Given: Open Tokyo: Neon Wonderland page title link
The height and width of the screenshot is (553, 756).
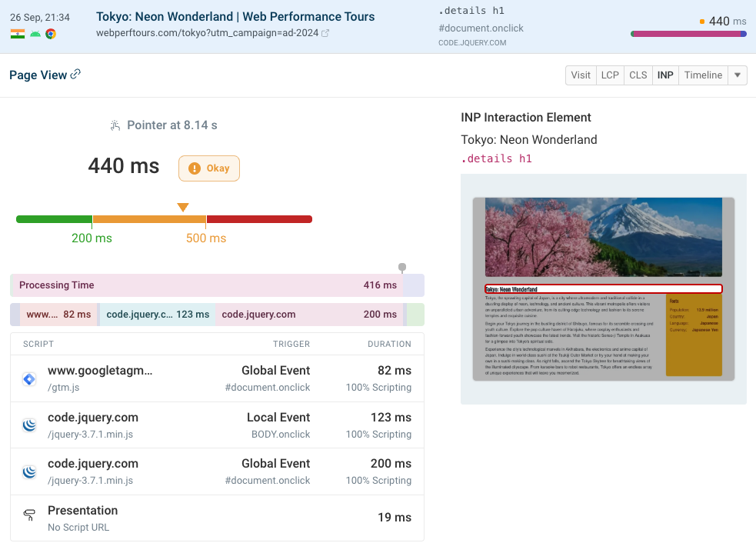Looking at the screenshot, I should tap(235, 16).
